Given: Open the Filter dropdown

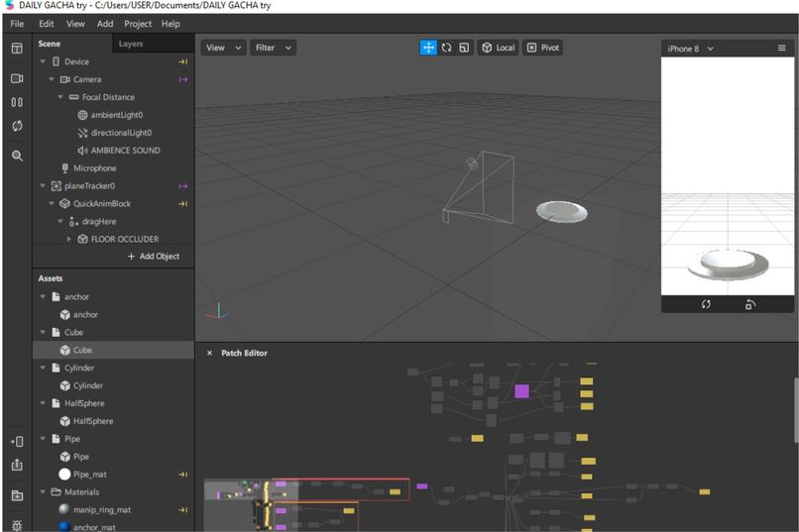Looking at the screenshot, I should [274, 48].
